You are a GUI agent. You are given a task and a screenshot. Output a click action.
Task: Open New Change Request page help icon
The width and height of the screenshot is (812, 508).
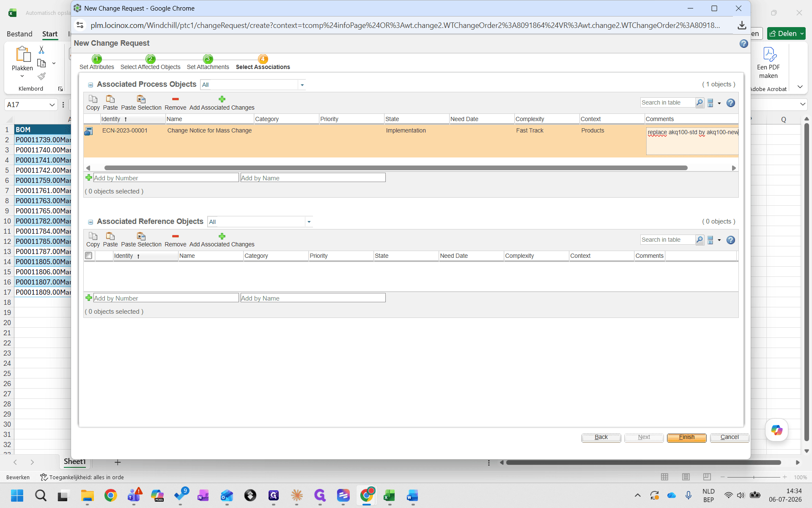[743, 44]
